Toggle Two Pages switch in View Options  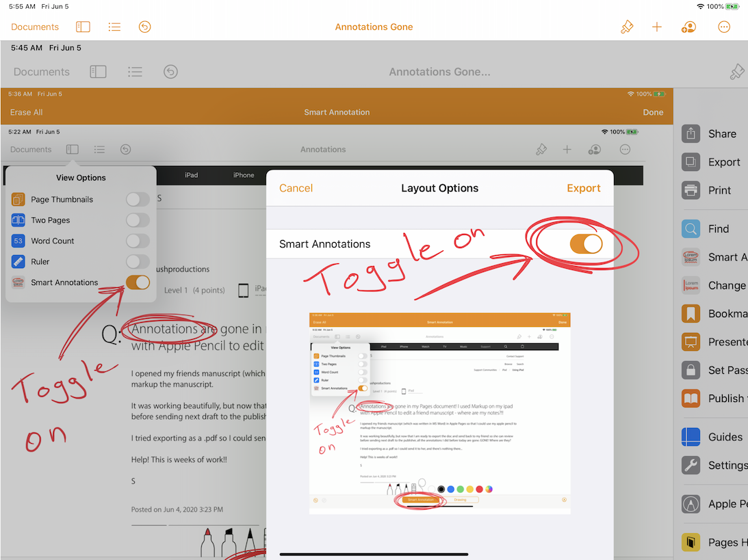[x=138, y=219]
